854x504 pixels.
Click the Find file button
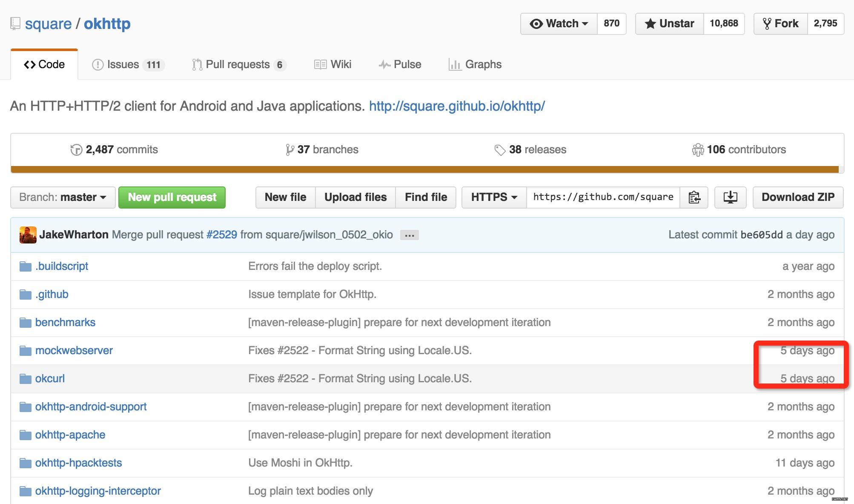[x=426, y=197]
